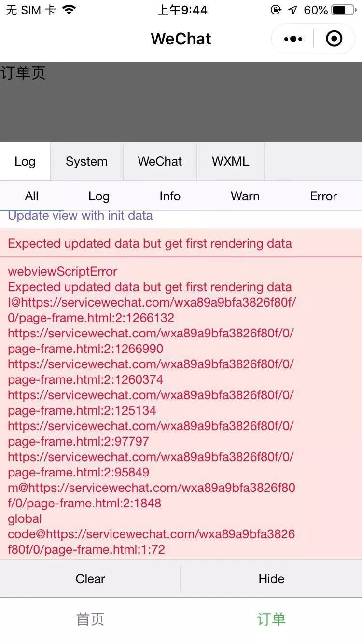Go to the 首页 tab
Screen dimensions: 362x644
click(90, 619)
